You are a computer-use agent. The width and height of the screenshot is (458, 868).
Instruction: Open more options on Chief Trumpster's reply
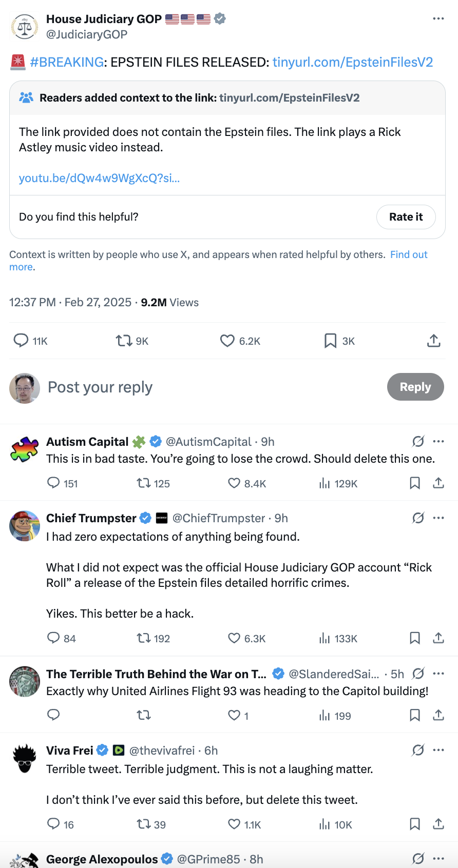438,518
